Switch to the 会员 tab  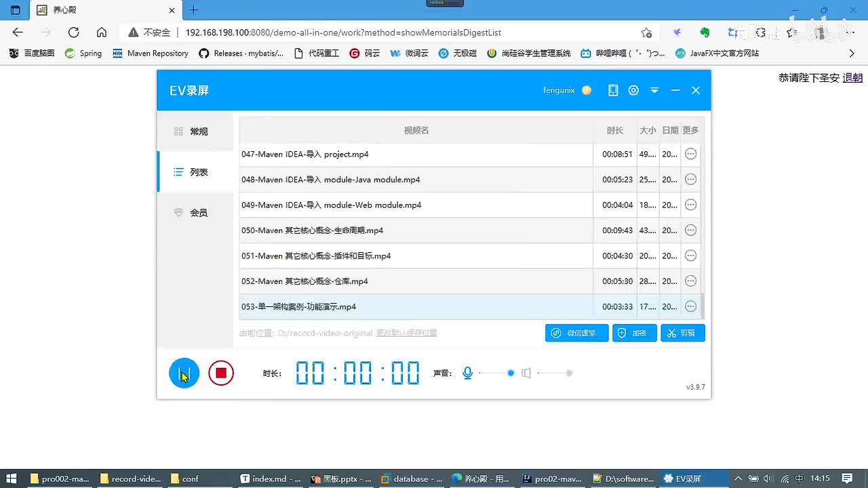(x=195, y=213)
